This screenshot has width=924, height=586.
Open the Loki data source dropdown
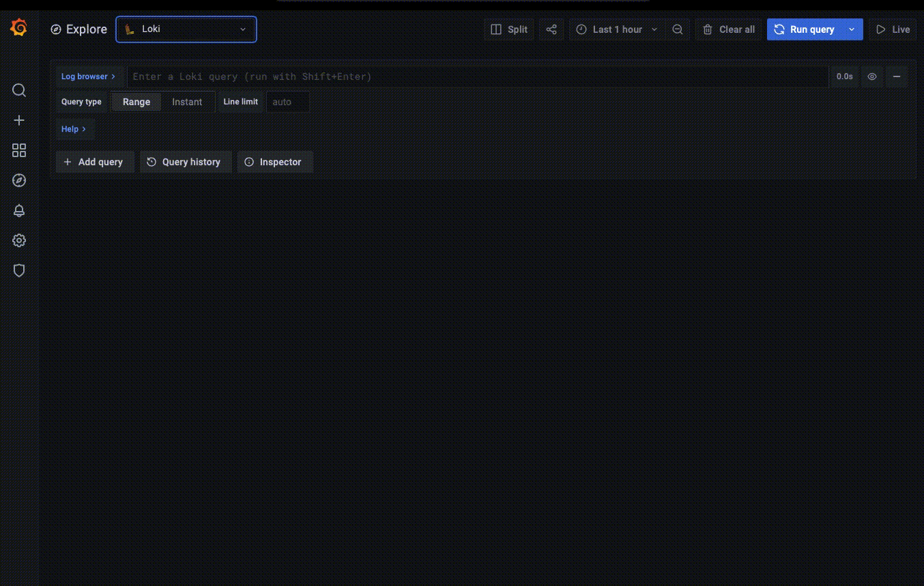coord(186,29)
